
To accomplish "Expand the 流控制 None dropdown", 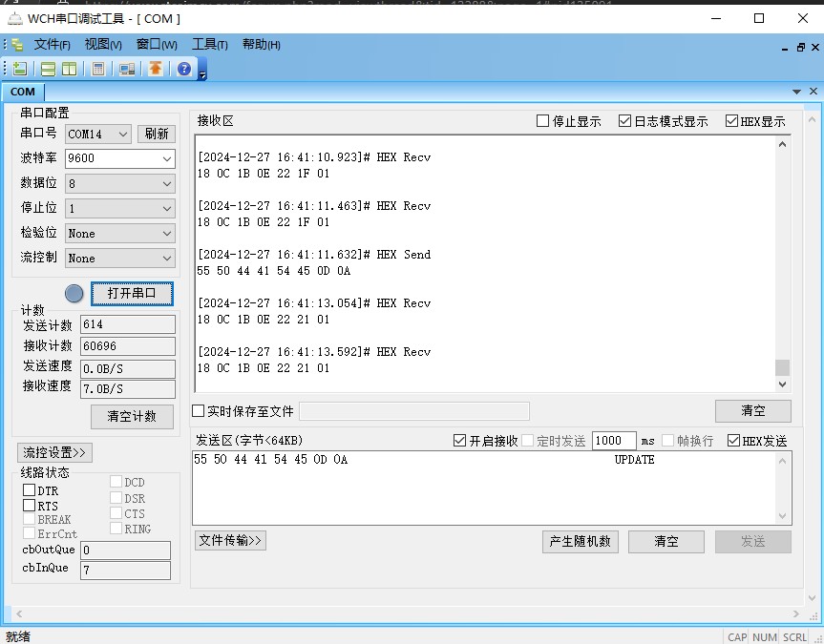I will [x=167, y=259].
